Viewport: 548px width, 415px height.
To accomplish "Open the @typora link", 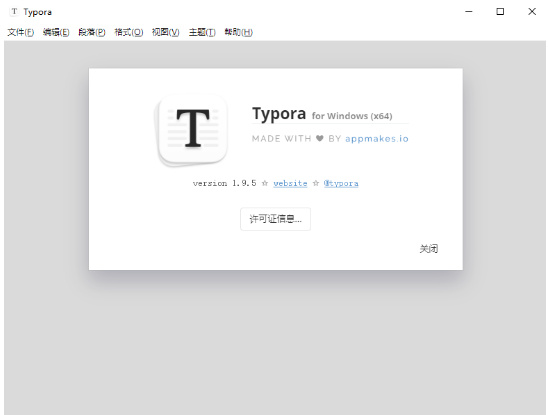I will pyautogui.click(x=341, y=183).
